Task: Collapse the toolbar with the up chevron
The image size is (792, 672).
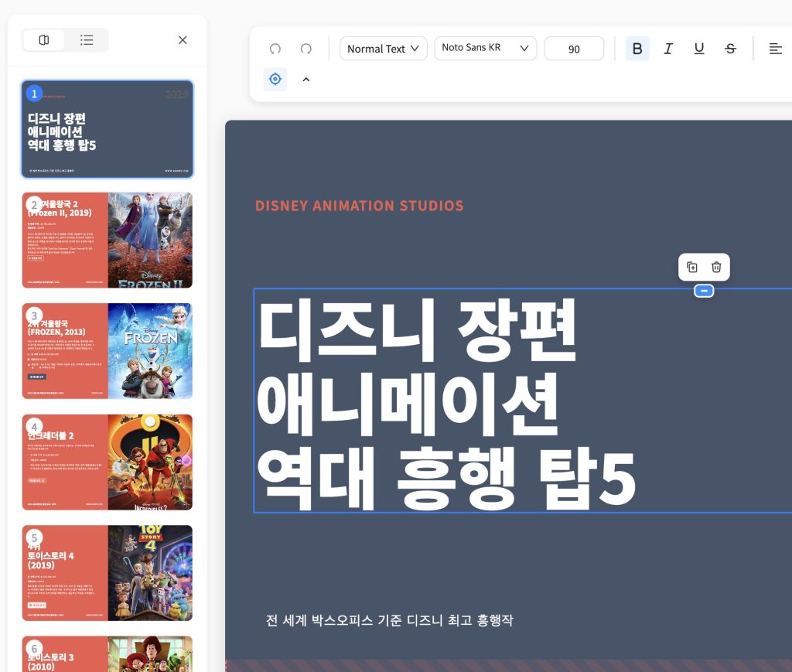Action: click(x=306, y=80)
